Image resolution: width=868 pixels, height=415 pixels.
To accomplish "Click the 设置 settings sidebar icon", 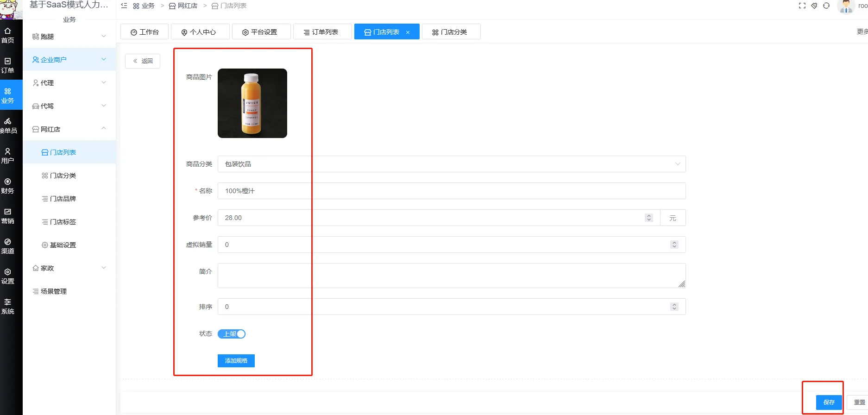I will click(7, 276).
